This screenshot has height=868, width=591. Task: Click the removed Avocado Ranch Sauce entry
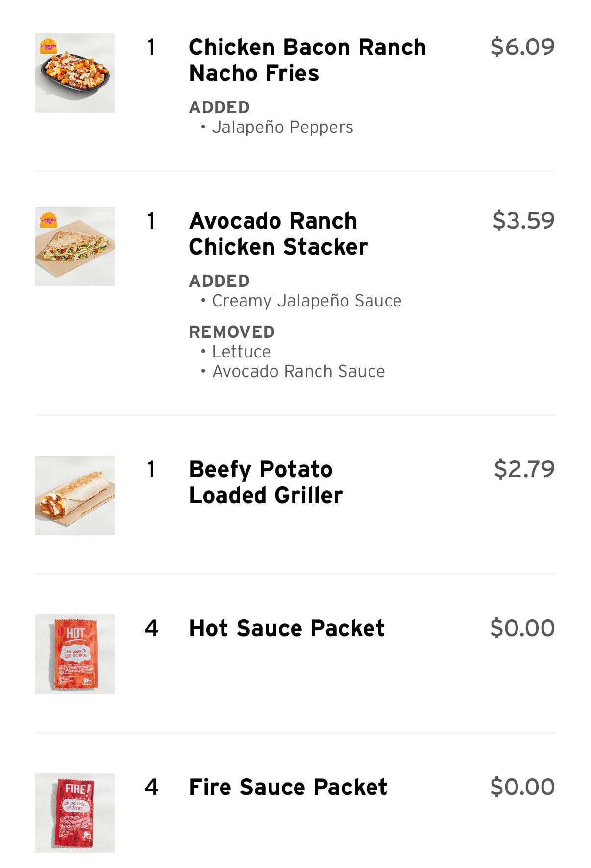point(298,371)
